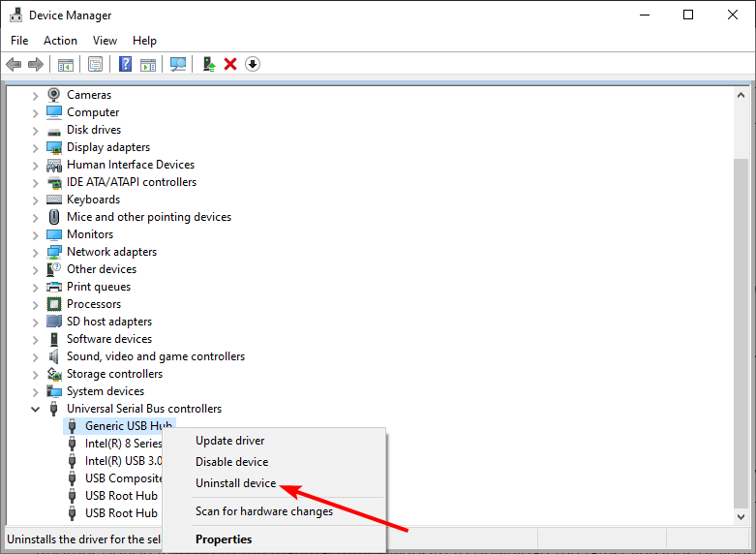Viewport: 756px width, 554px height.
Task: Open the Help menu
Action: point(144,41)
